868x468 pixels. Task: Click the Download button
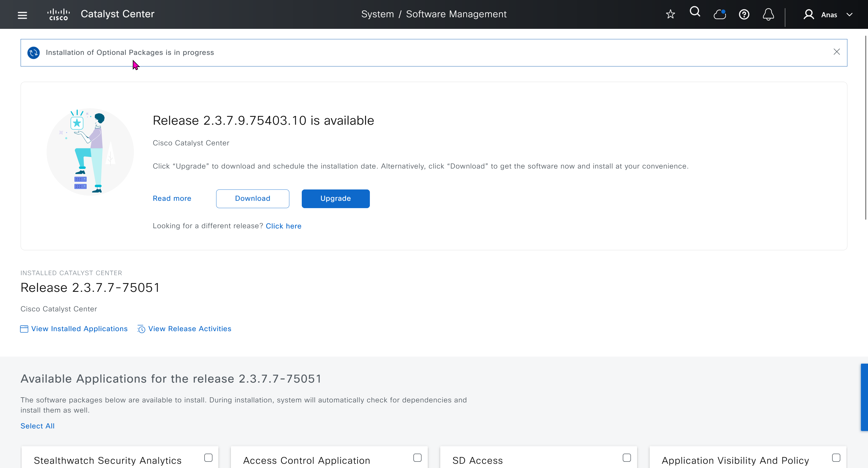[252, 199]
